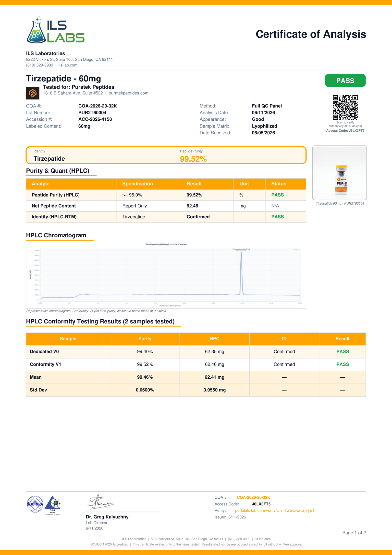Click PASS status in the Peptide Purity row
This screenshot has width=392, height=555.
(278, 195)
